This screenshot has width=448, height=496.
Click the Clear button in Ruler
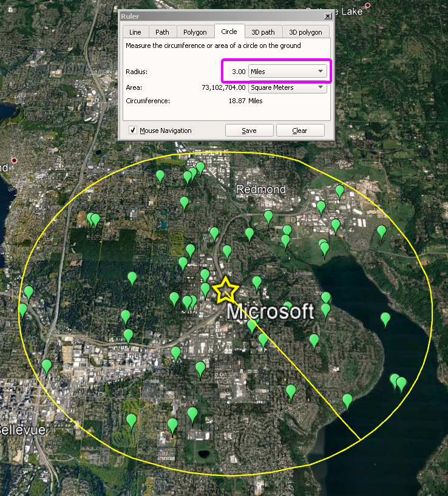pos(300,131)
